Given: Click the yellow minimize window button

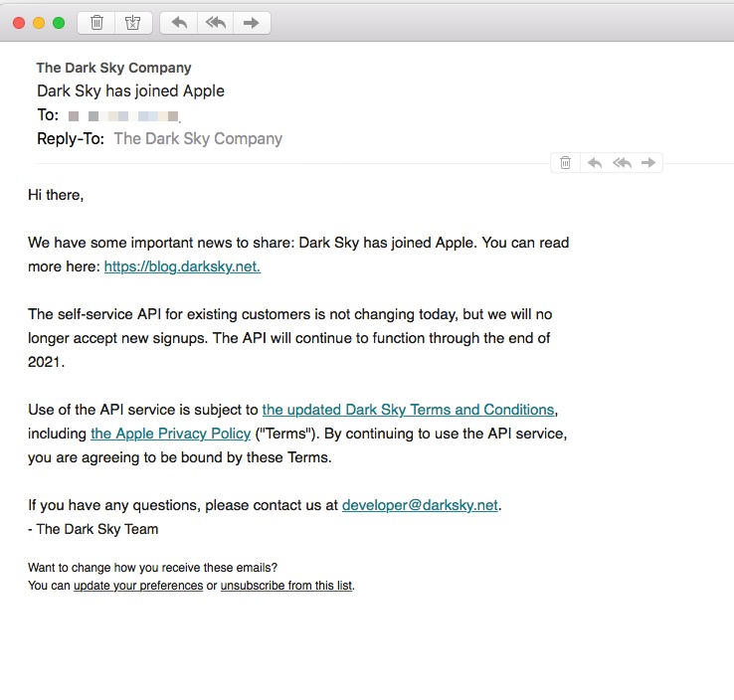Looking at the screenshot, I should [39, 23].
